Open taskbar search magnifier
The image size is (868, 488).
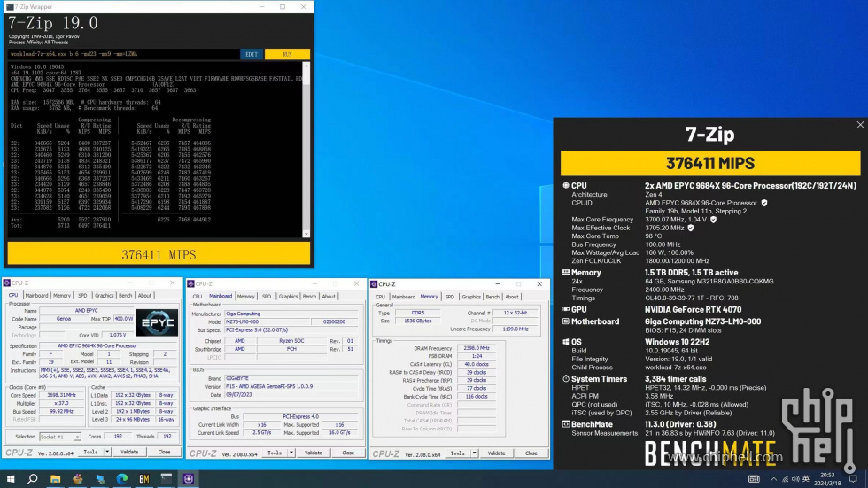(33, 478)
